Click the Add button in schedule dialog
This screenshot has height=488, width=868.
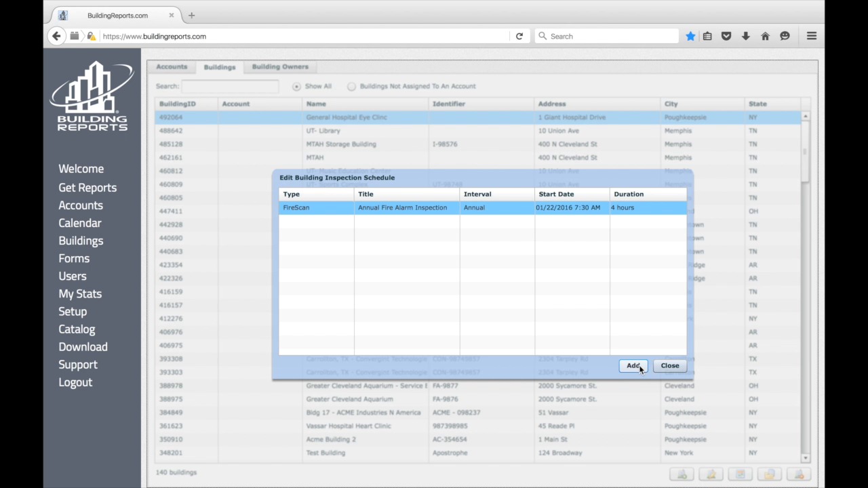[633, 366]
